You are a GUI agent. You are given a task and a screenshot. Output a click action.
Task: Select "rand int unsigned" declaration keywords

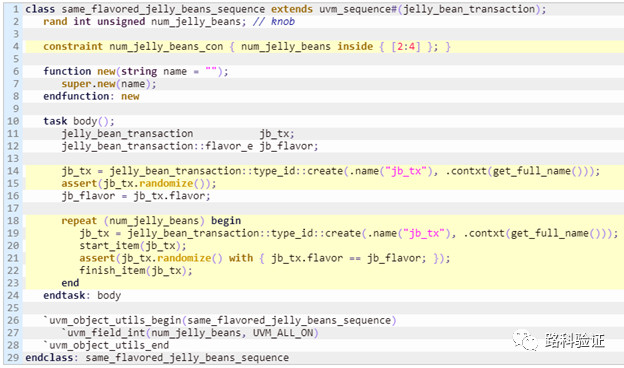94,21
